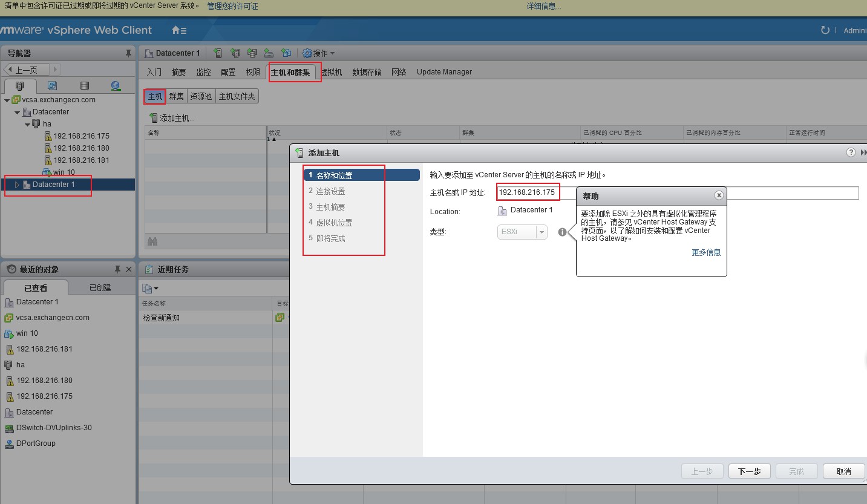Screen dimensions: 867x504
Task: Switch to Hosts and Clusters navigator view
Action: click(19, 86)
